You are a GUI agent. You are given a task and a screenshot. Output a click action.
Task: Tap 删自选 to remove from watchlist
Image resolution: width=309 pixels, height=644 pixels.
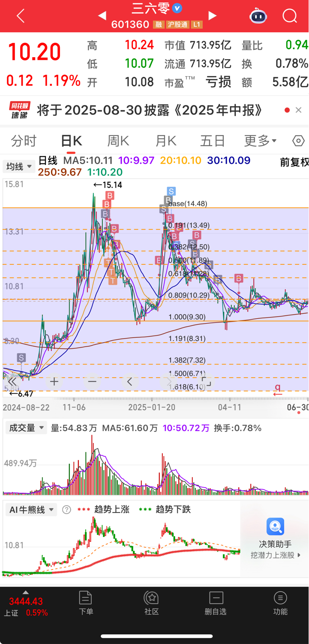[x=216, y=603]
